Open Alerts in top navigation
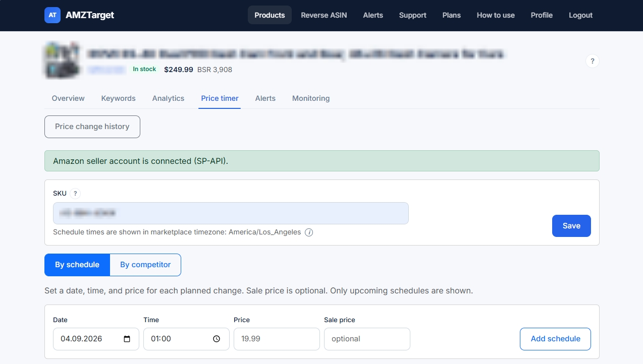Screen dimensions: 643x364 (373, 15)
